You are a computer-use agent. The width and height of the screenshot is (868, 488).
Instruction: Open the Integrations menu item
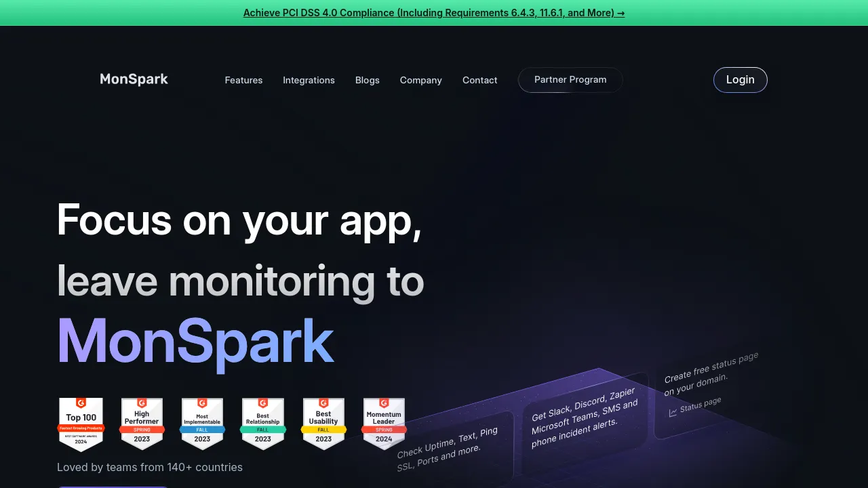[x=309, y=80]
